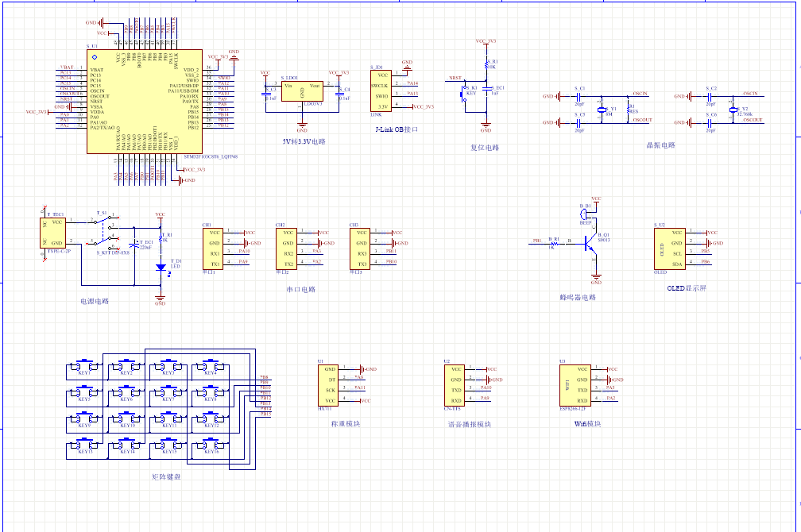Select the STM32F103C8T6 microcontroller chip symbol

click(x=145, y=101)
